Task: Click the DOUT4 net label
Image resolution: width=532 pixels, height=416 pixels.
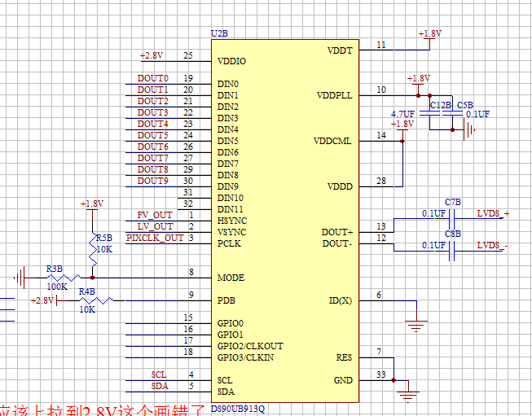Action: pos(152,124)
